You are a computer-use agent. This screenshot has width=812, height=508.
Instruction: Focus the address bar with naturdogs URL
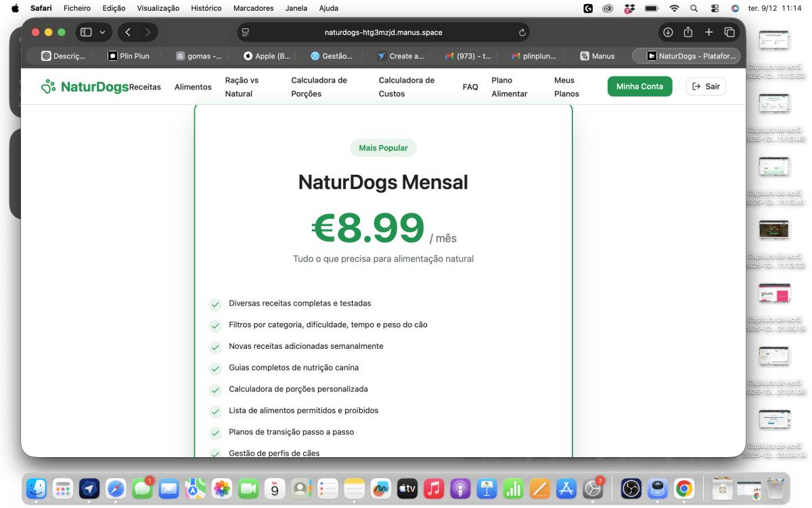click(x=384, y=33)
